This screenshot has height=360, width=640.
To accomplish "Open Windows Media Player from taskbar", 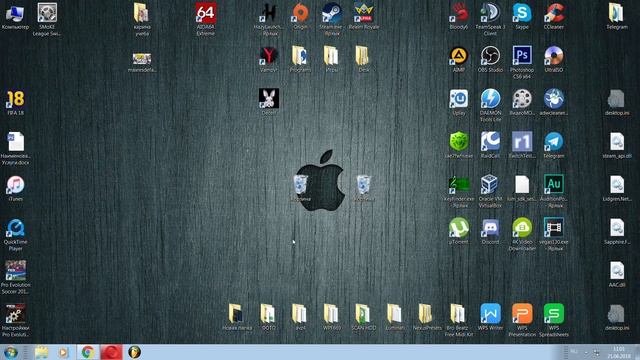I will coord(62,352).
